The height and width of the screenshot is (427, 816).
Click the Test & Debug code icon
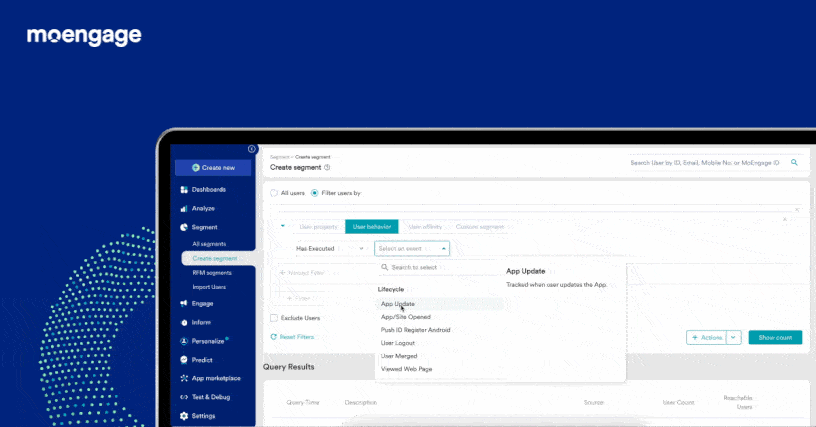click(x=184, y=397)
